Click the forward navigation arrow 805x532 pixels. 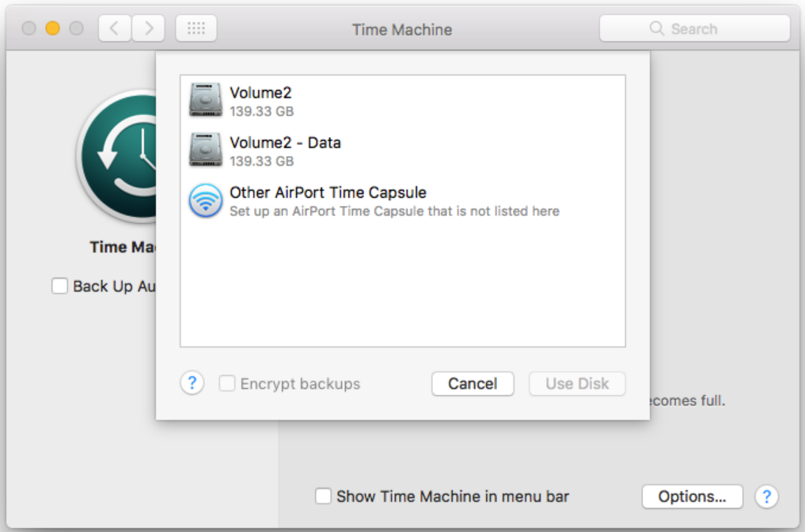pos(148,28)
